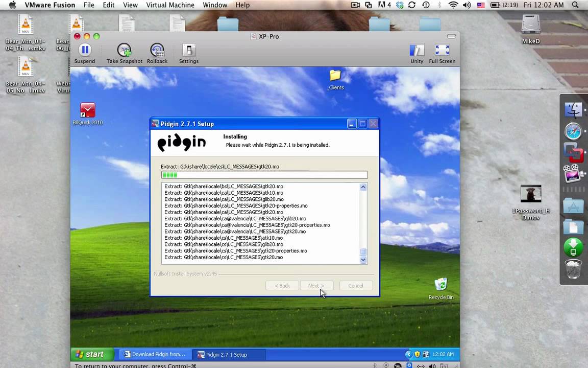
Task: Open the Apple menu
Action: click(x=12, y=5)
